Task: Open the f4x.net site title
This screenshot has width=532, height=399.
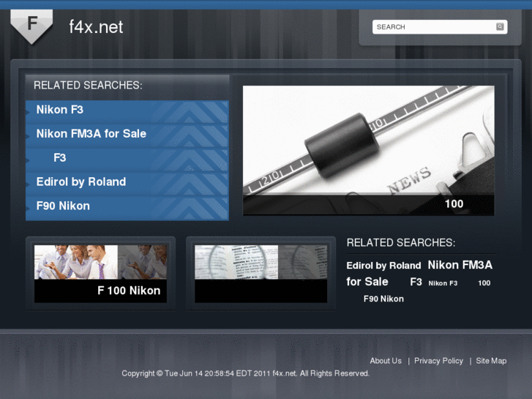Action: tap(96, 27)
